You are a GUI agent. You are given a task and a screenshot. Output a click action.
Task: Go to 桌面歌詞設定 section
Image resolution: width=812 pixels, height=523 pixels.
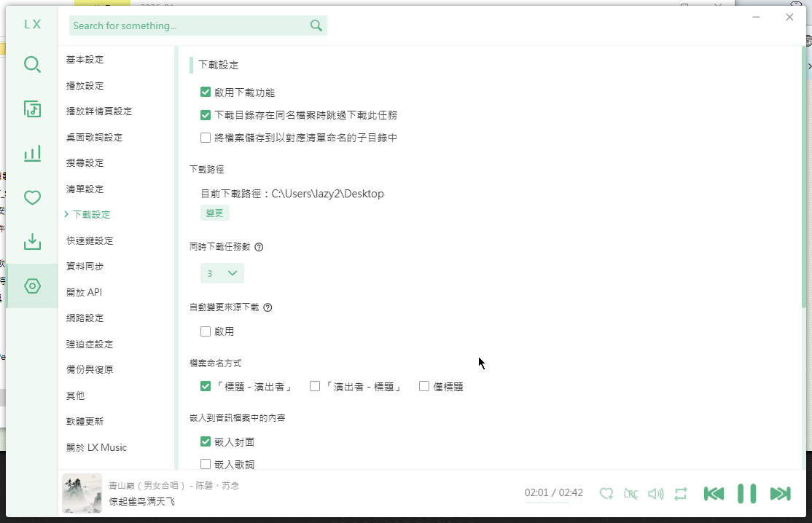[x=94, y=137]
